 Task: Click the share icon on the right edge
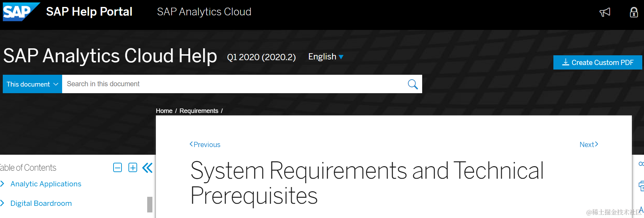(x=641, y=164)
